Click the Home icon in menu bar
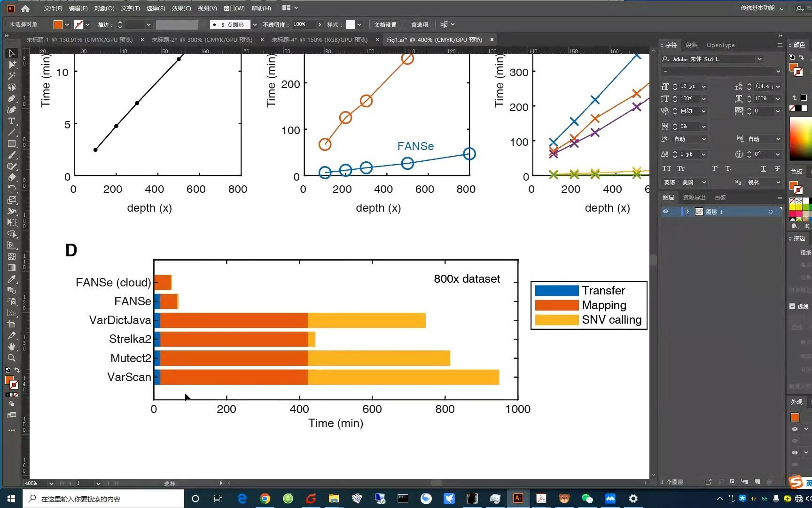This screenshot has width=812, height=508. point(25,8)
